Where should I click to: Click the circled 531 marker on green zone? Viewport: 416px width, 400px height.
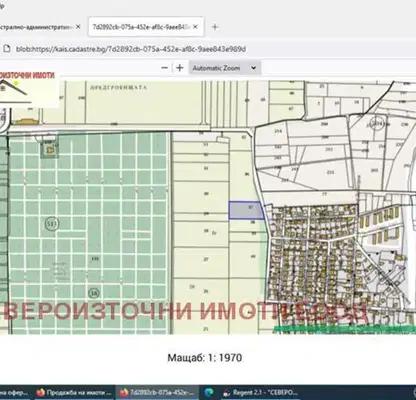click(x=52, y=223)
